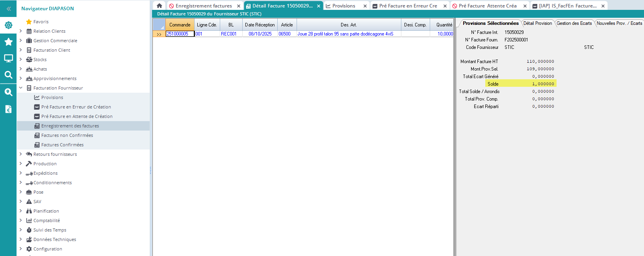This screenshot has width=644, height=256.
Task: Click the monitor screen sidebar icon
Action: click(x=8, y=58)
